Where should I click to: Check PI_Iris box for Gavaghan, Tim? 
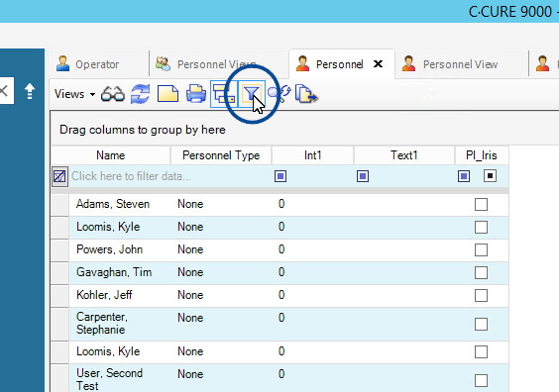tap(481, 273)
